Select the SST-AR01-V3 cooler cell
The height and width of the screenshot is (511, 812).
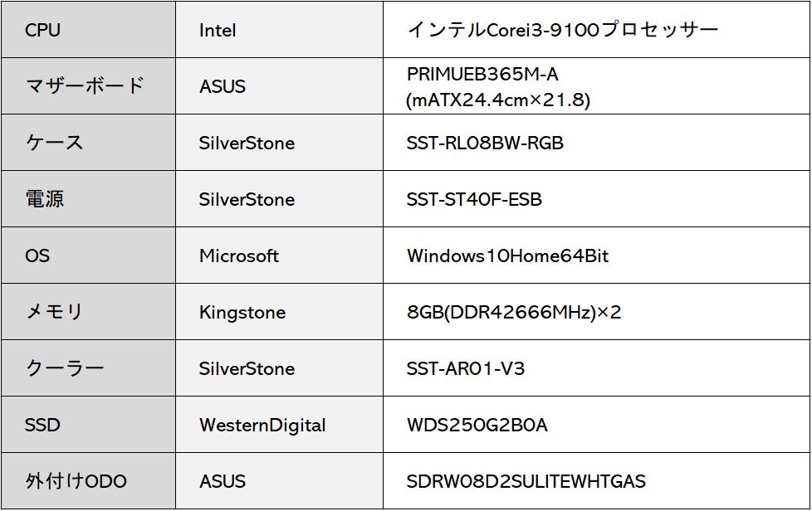pyautogui.click(x=597, y=368)
